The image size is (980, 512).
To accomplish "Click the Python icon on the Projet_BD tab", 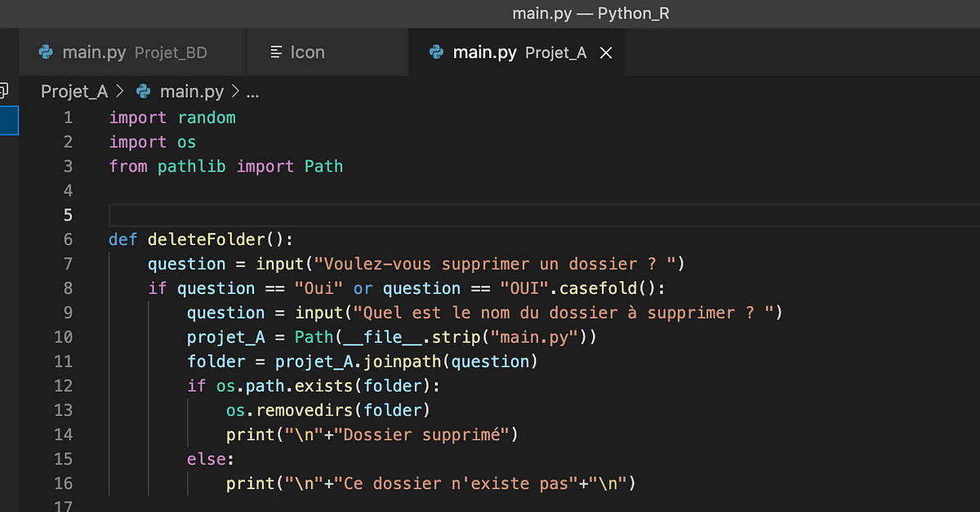I will click(46, 52).
